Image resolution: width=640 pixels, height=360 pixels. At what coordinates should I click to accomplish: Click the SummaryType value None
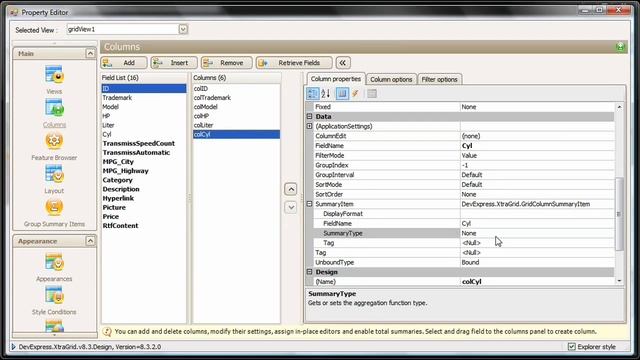click(537, 233)
